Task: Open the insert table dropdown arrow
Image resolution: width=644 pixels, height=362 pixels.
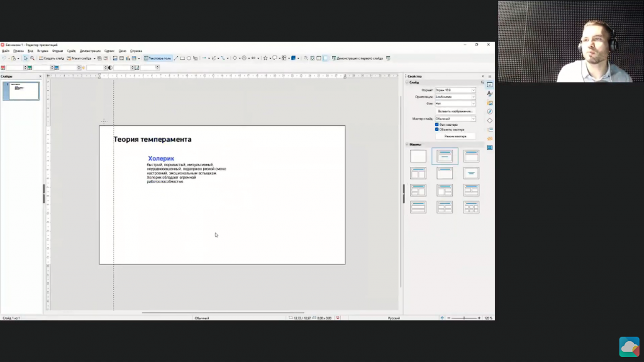Action: pos(139,59)
